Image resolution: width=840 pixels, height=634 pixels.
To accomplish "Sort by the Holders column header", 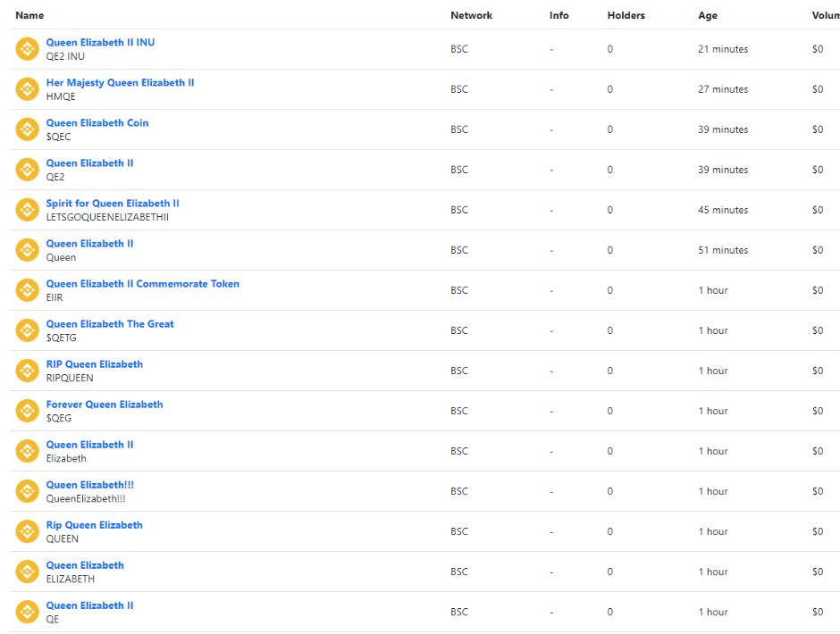I will 626,15.
